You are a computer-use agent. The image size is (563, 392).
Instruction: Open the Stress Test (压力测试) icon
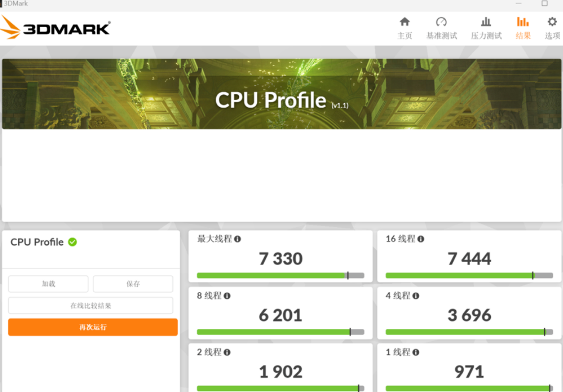pos(486,22)
